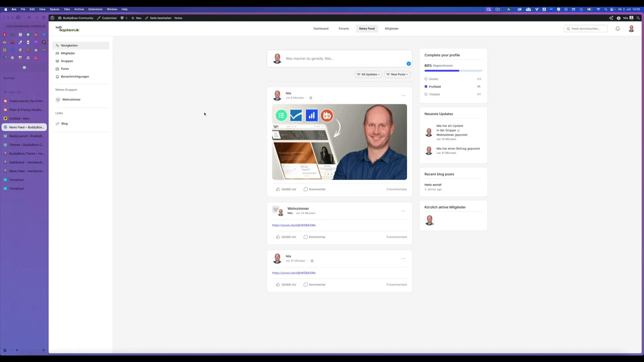This screenshot has width=644, height=362.
Task: Select the News Feed nav tab
Action: (x=367, y=29)
